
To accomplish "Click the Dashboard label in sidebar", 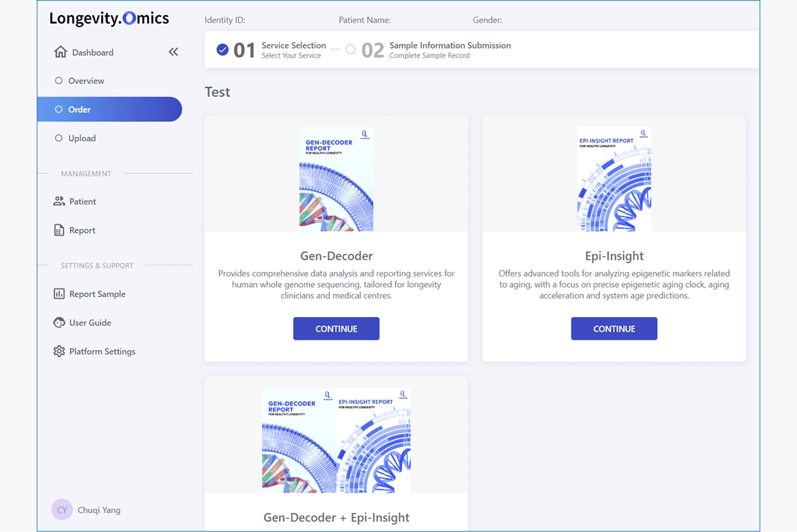I will (x=93, y=53).
